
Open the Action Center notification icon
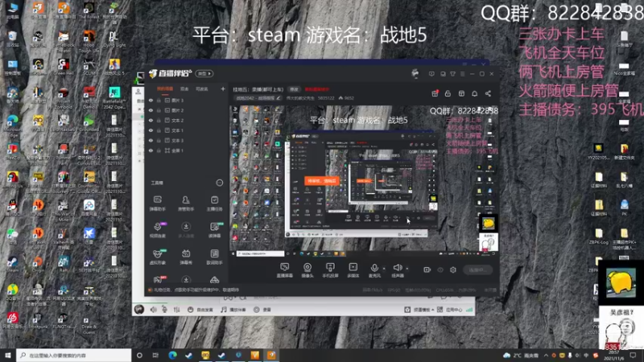click(x=633, y=356)
